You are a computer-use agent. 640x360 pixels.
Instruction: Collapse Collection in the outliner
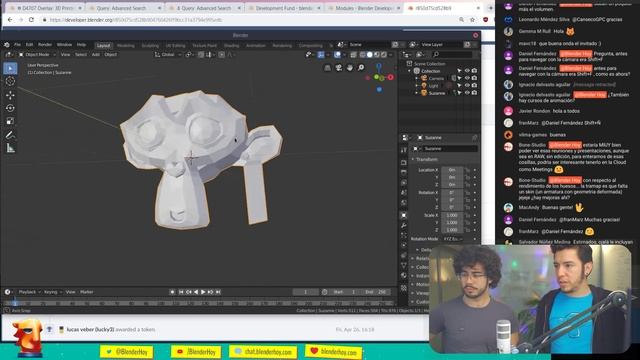coord(409,71)
